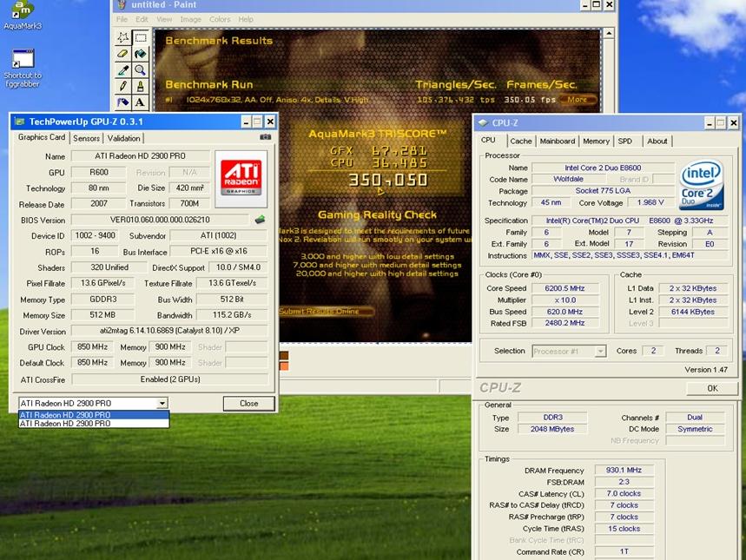The image size is (746, 560).
Task: Open the View menu in Paint
Action: [x=164, y=19]
